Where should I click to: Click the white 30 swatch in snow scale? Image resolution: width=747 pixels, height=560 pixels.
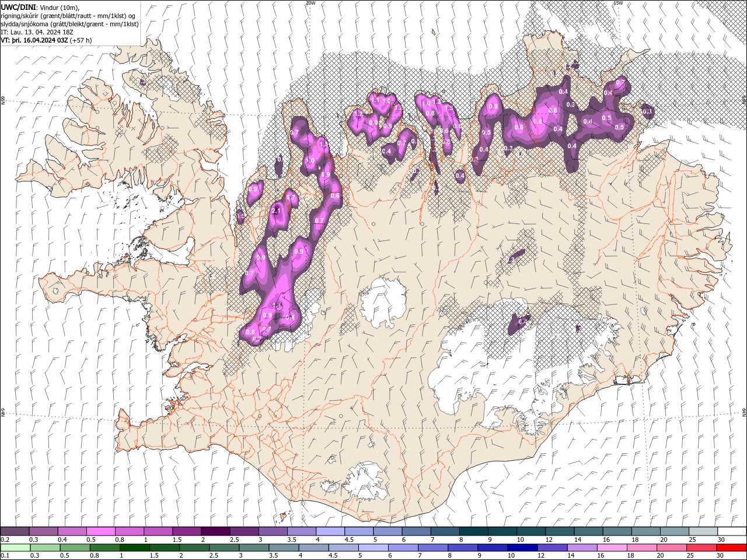pos(731,531)
